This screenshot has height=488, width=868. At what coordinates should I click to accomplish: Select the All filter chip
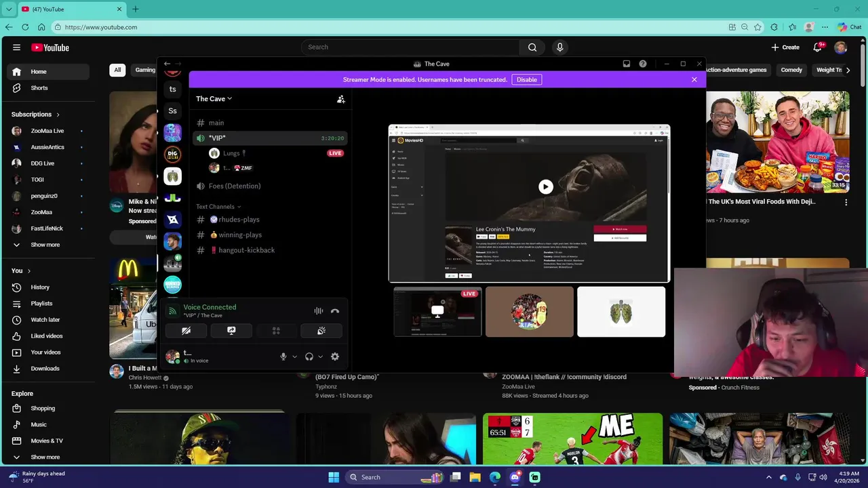[117, 70]
